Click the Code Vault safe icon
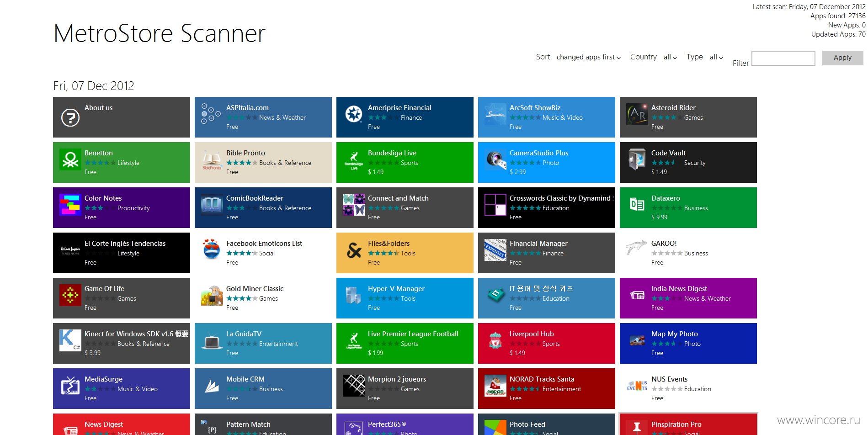Screen dimensions: 868x435 click(637, 159)
